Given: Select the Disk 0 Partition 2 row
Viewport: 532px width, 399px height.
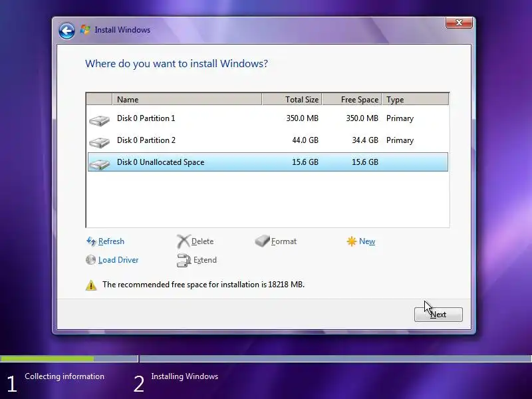Looking at the screenshot, I should tap(268, 140).
